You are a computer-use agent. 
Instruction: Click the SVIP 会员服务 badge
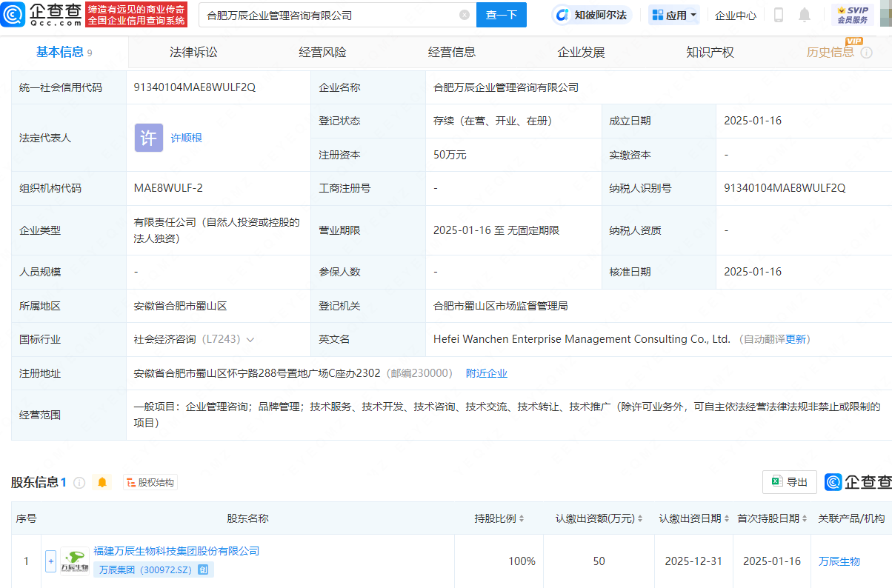pos(852,15)
